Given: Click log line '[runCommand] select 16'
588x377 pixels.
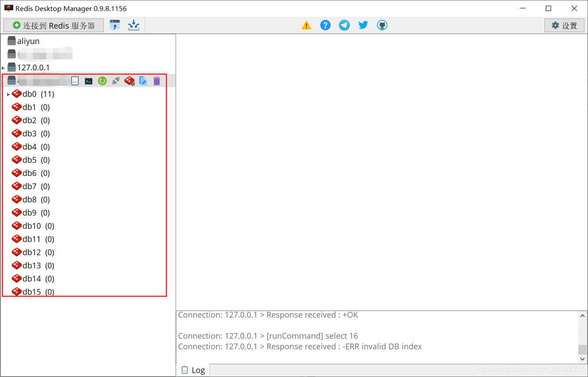Looking at the screenshot, I should click(268, 336).
